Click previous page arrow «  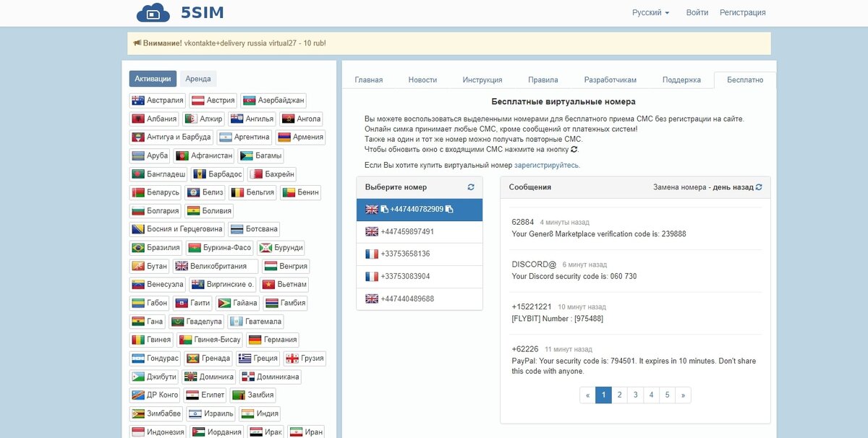(587, 395)
